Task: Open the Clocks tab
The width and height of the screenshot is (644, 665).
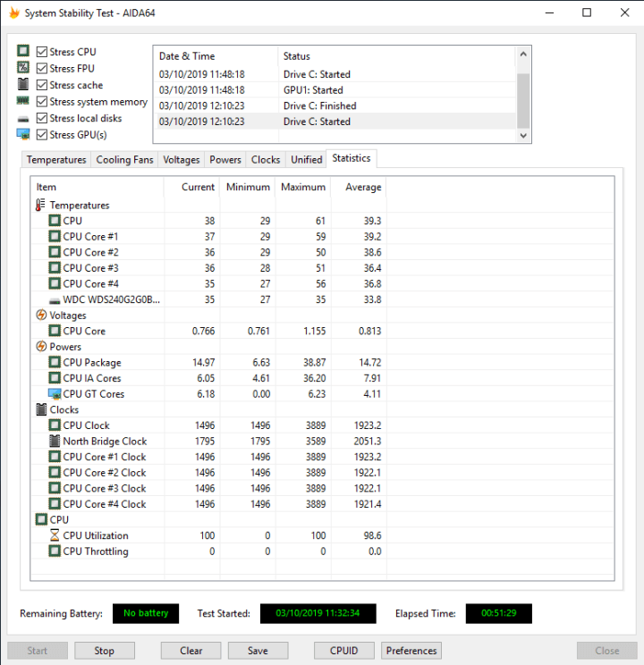Action: [266, 160]
